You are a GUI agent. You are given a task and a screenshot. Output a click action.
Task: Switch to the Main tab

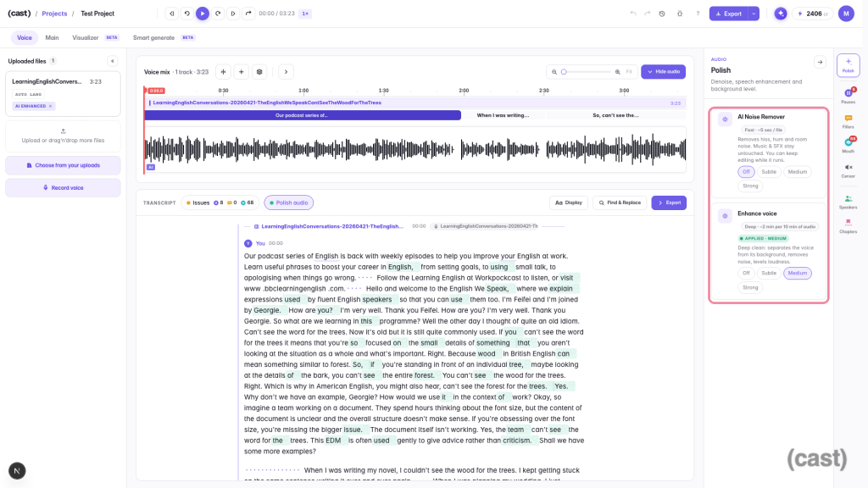(x=52, y=37)
